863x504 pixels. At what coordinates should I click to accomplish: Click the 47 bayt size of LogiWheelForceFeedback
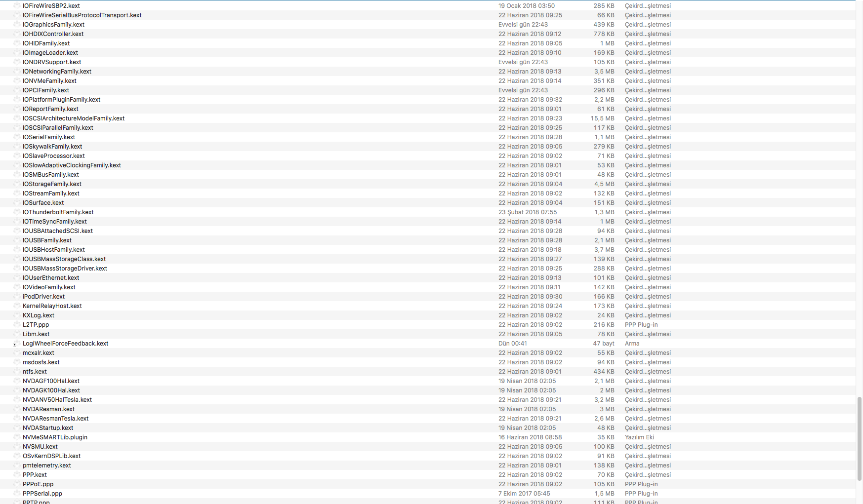[x=603, y=344]
